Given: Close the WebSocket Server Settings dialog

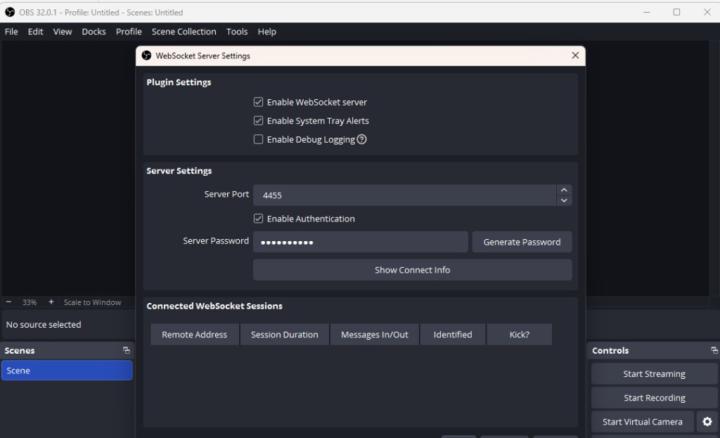Looking at the screenshot, I should pos(575,56).
